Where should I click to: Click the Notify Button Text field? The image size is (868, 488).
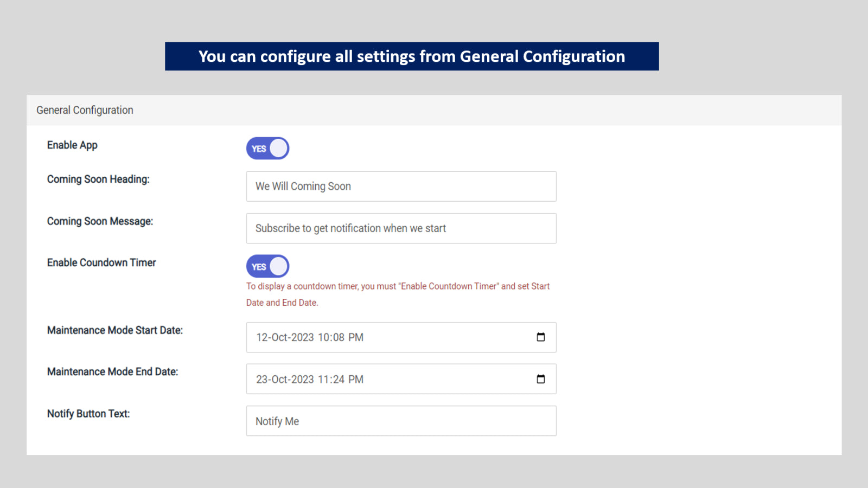pos(401,421)
